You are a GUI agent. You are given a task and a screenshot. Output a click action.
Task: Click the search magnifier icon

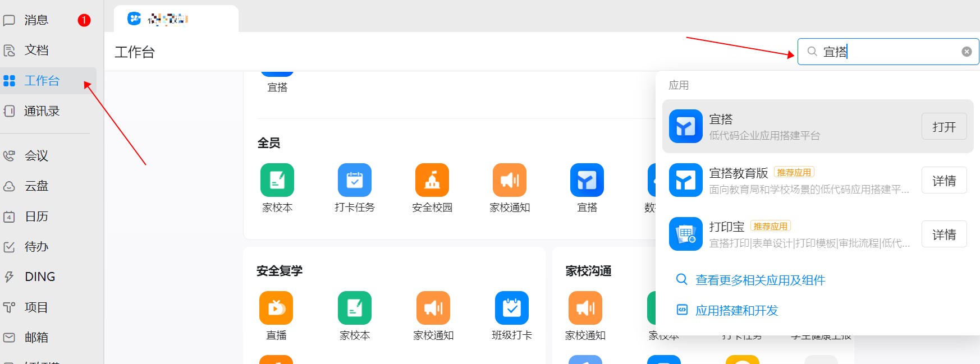812,52
